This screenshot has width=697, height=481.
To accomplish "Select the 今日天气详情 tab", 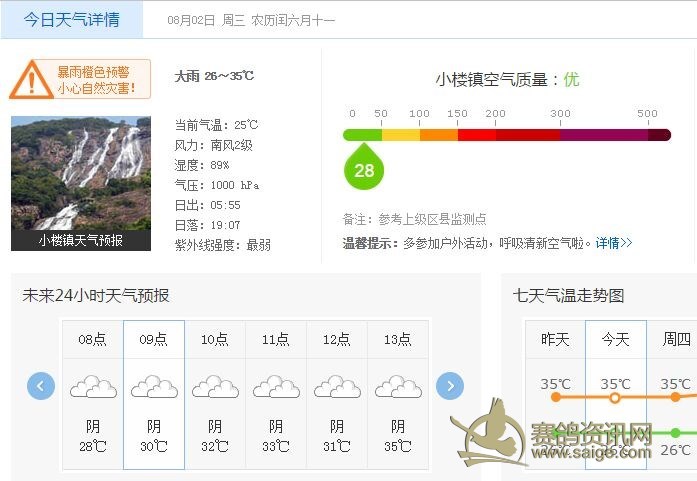I will [71, 19].
